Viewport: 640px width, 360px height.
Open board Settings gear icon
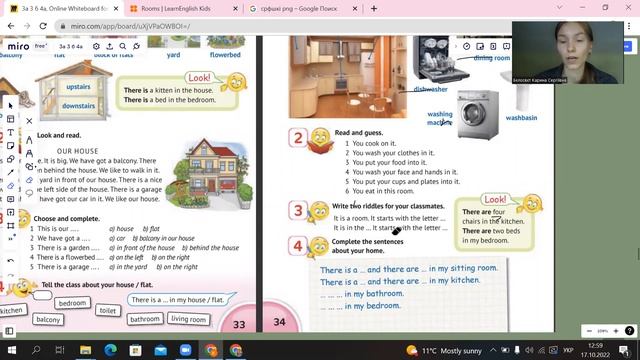point(96,47)
